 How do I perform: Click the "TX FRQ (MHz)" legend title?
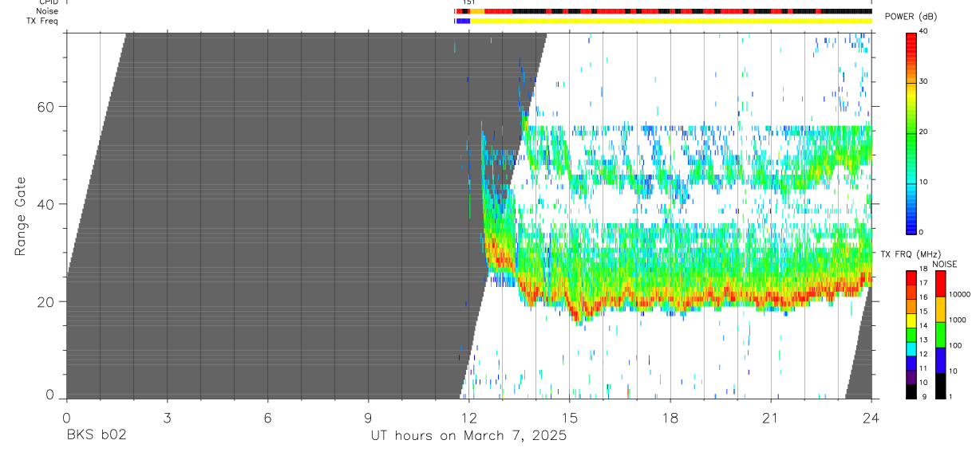point(910,254)
